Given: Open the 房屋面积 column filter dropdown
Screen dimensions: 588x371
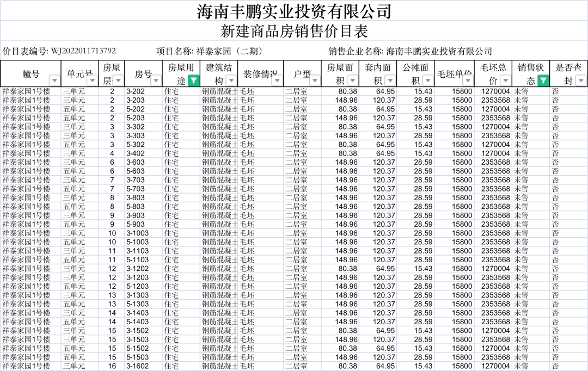Looking at the screenshot, I should (x=352, y=81).
